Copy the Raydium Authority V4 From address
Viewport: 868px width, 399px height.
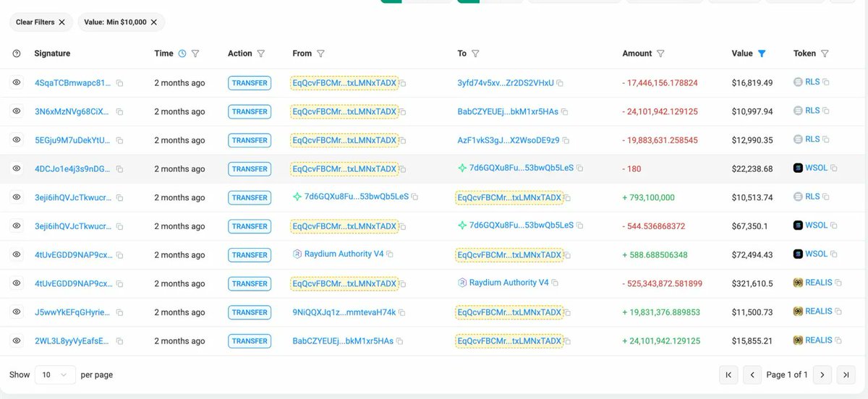[390, 254]
